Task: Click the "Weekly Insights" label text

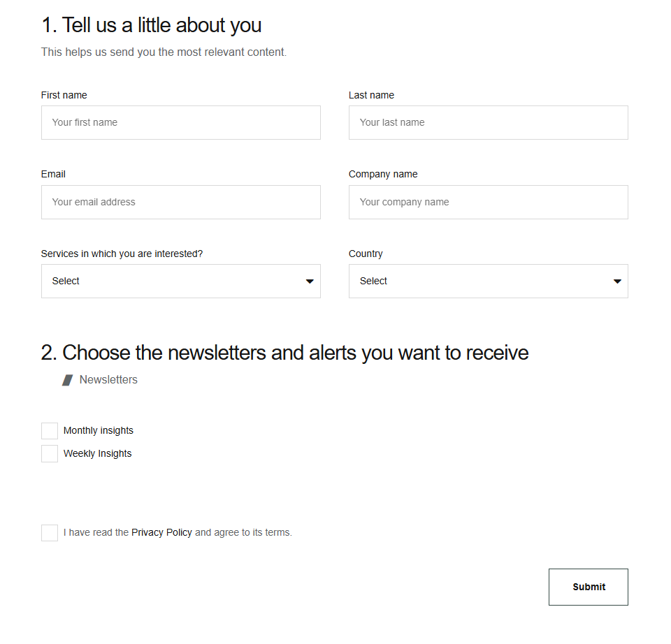Action: 98,454
